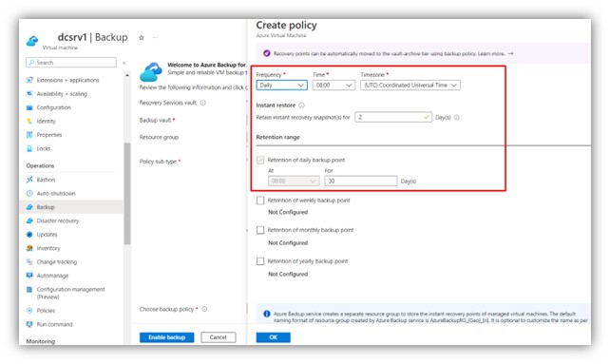Viewport: 610px width, 364px height.
Task: Open the Inventory menu item
Action: tap(48, 248)
